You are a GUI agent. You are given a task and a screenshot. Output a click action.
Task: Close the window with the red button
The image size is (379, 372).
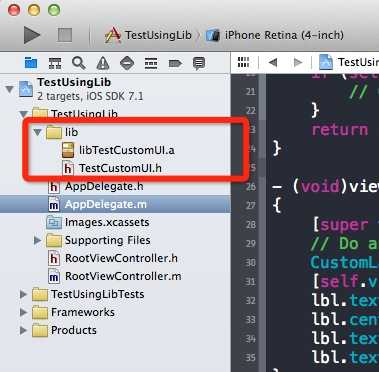pyautogui.click(x=14, y=10)
